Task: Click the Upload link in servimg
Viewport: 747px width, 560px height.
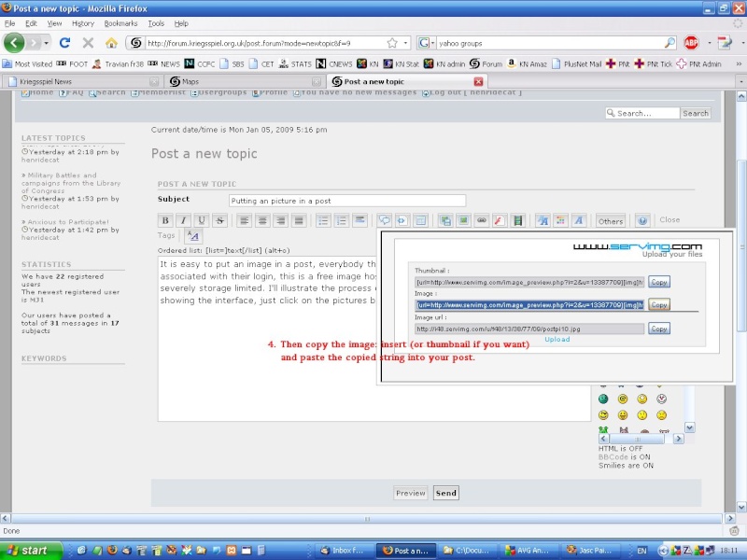Action: 557,339
